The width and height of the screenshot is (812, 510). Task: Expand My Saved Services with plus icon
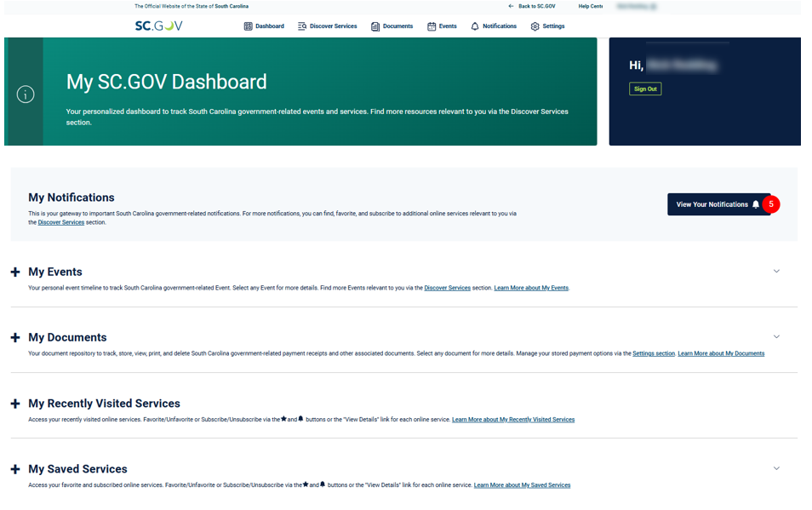tap(15, 469)
